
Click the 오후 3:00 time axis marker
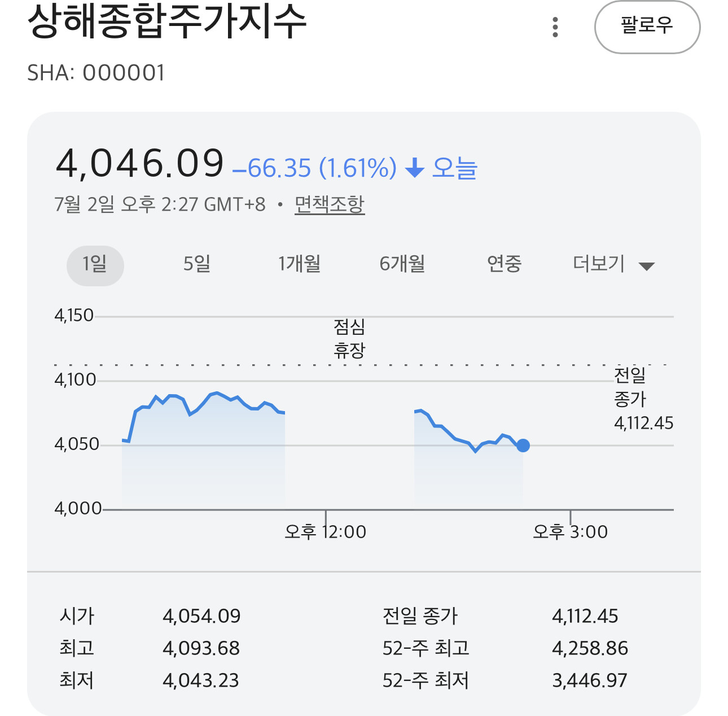tap(571, 531)
